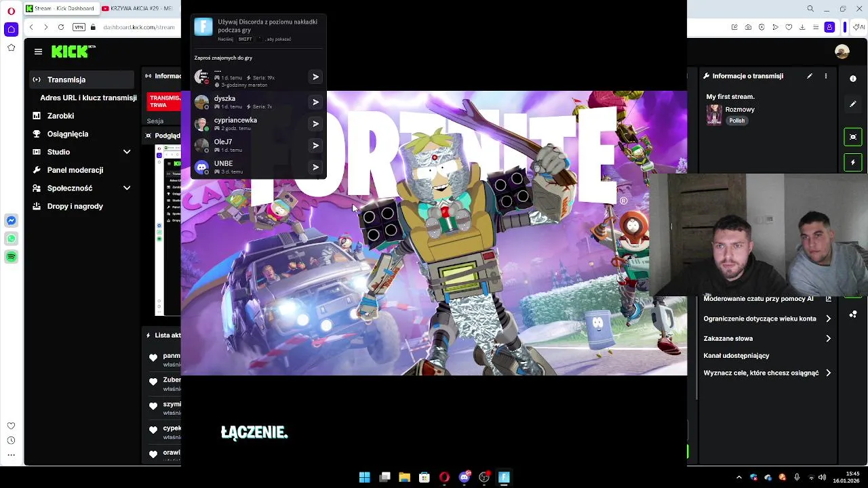This screenshot has height=488, width=868.
Task: Reload the Kick dashboard page
Action: pyautogui.click(x=61, y=27)
